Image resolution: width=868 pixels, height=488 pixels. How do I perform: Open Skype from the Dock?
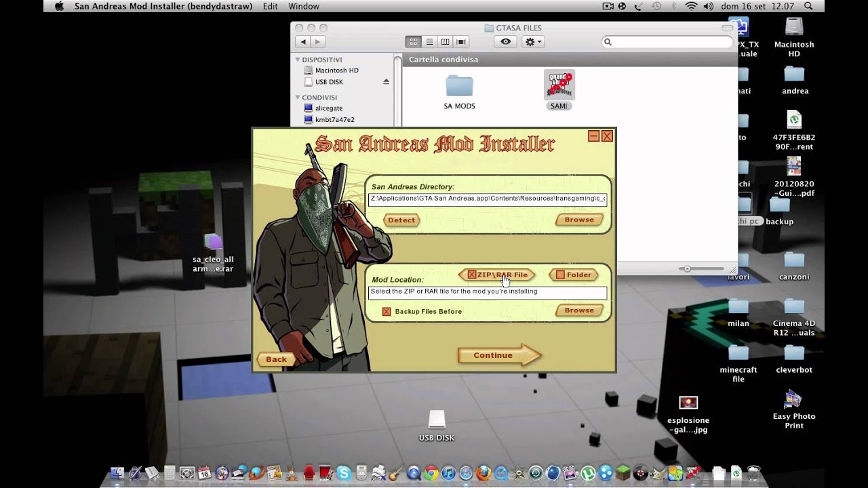pos(344,473)
